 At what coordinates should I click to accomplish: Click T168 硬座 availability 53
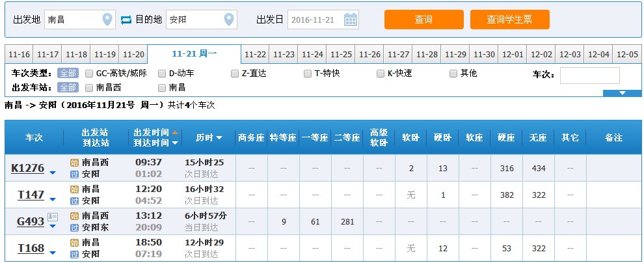pyautogui.click(x=507, y=249)
